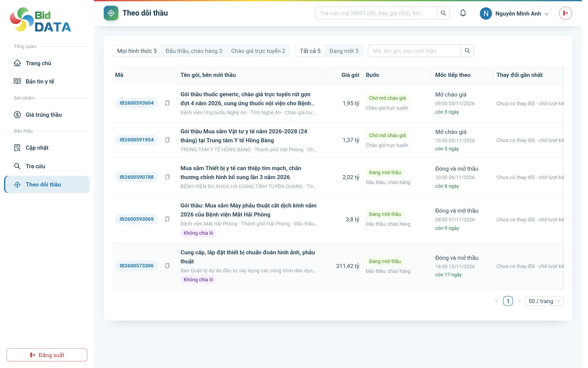Open bid link IB2600591954
Viewport: 588px width, 368px height.
[136, 140]
